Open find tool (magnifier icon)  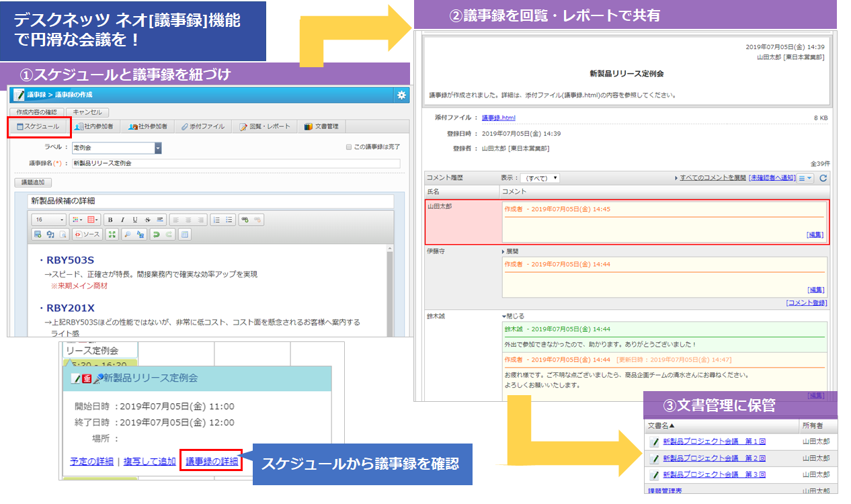click(x=128, y=235)
